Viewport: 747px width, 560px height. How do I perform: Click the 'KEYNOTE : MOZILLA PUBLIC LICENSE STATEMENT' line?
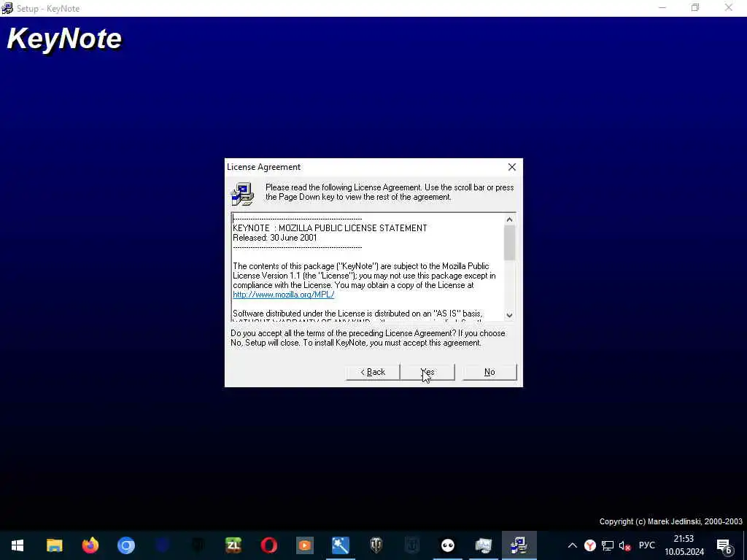click(x=330, y=228)
